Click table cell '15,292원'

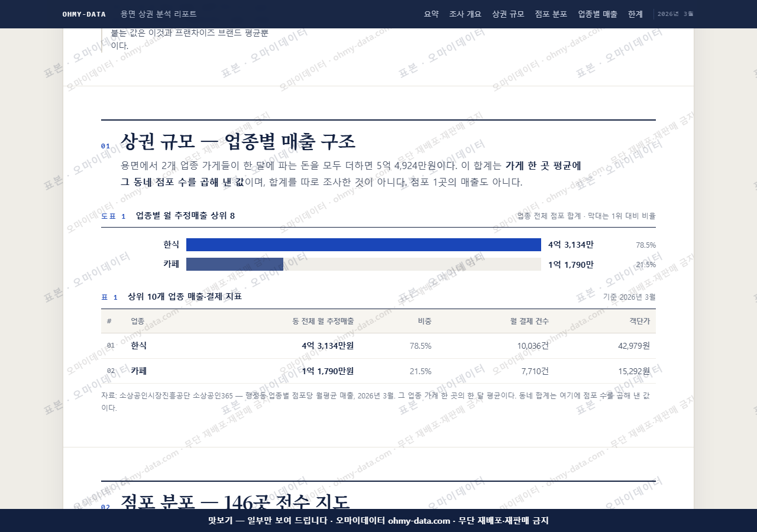(634, 371)
